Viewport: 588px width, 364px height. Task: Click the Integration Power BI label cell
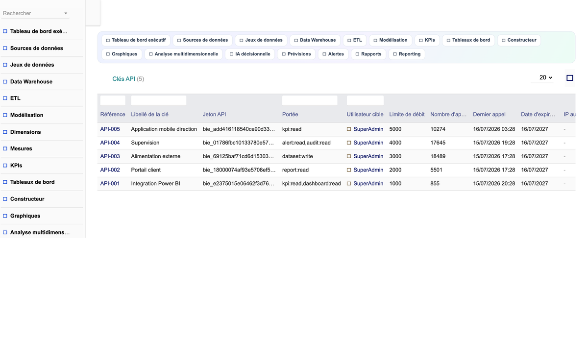tap(156, 184)
